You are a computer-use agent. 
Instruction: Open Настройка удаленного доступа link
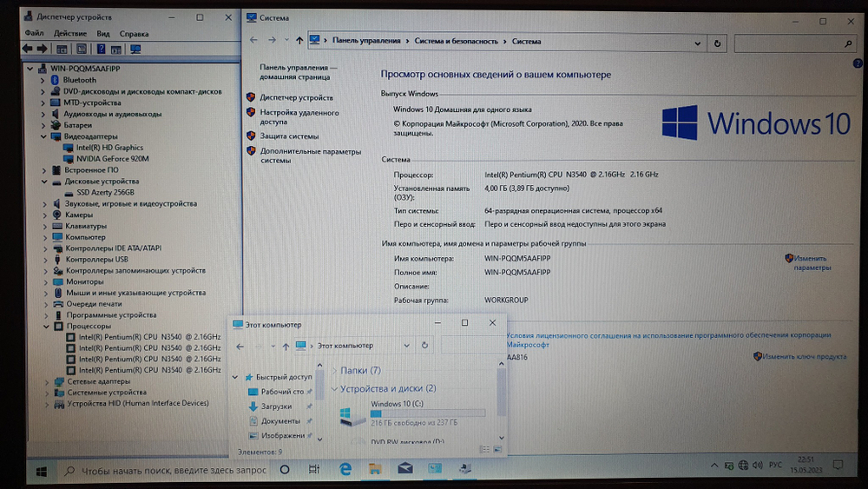299,117
